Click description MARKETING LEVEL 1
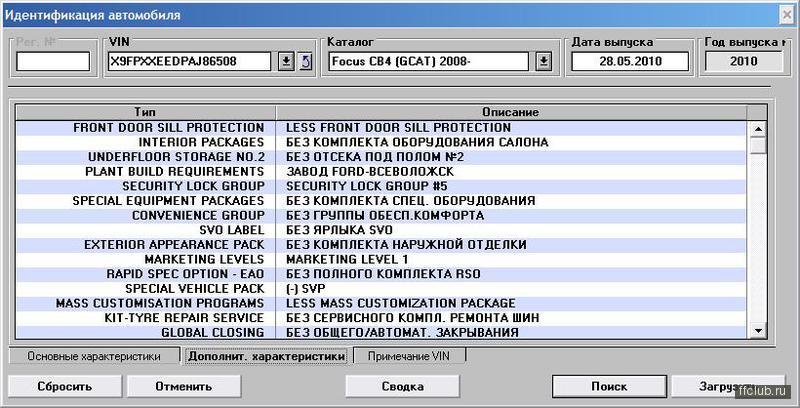The height and width of the screenshot is (408, 800). tap(347, 259)
